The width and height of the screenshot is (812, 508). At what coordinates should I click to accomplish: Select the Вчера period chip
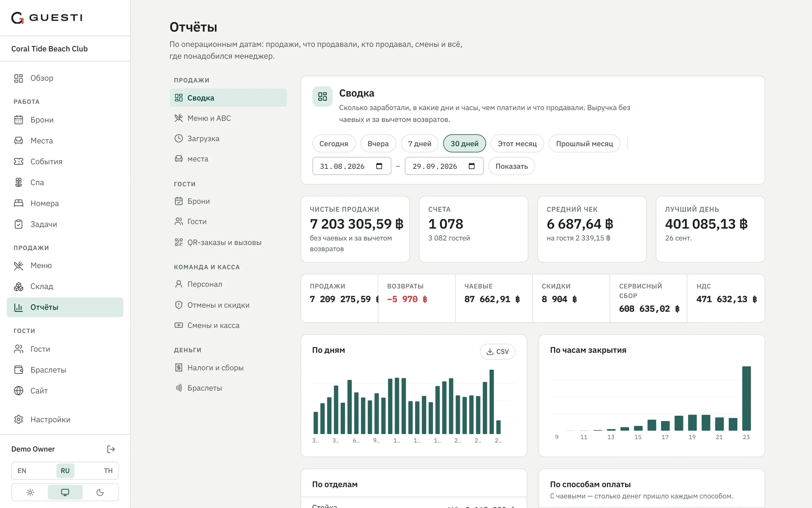point(378,143)
